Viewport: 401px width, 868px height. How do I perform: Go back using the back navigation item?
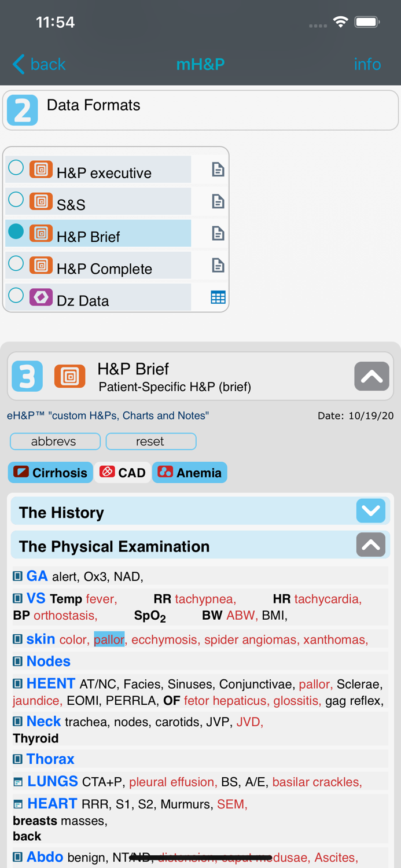click(x=38, y=64)
